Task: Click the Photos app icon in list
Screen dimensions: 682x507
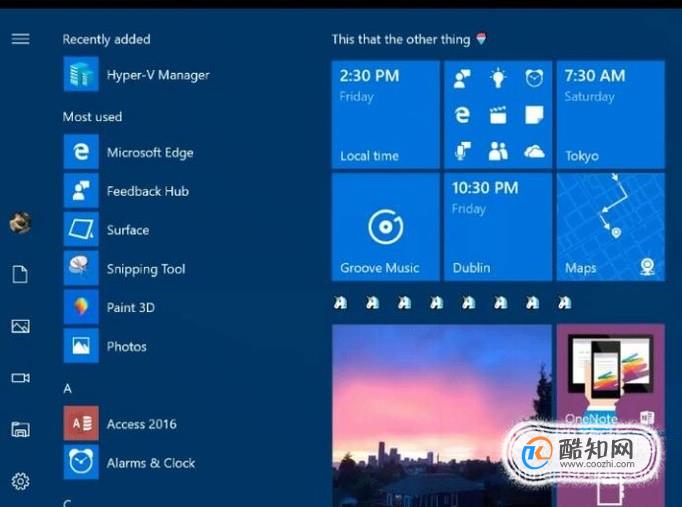Action: click(x=81, y=346)
